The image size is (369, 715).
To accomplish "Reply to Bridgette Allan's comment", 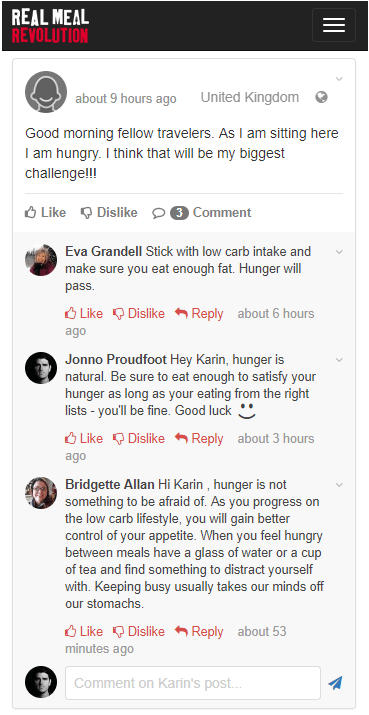I will pos(199,632).
